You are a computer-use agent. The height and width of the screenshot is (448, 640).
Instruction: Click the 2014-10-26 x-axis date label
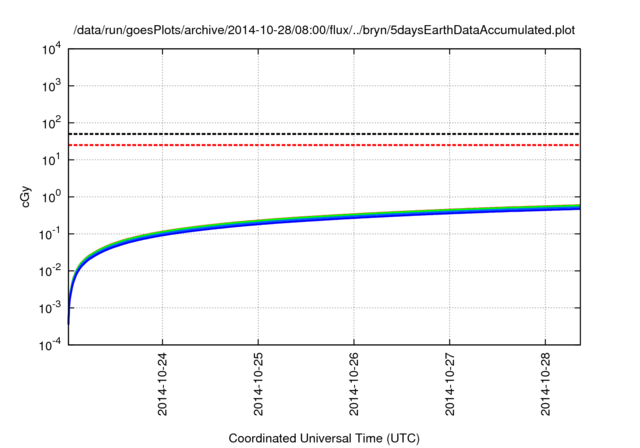pyautogui.click(x=354, y=384)
